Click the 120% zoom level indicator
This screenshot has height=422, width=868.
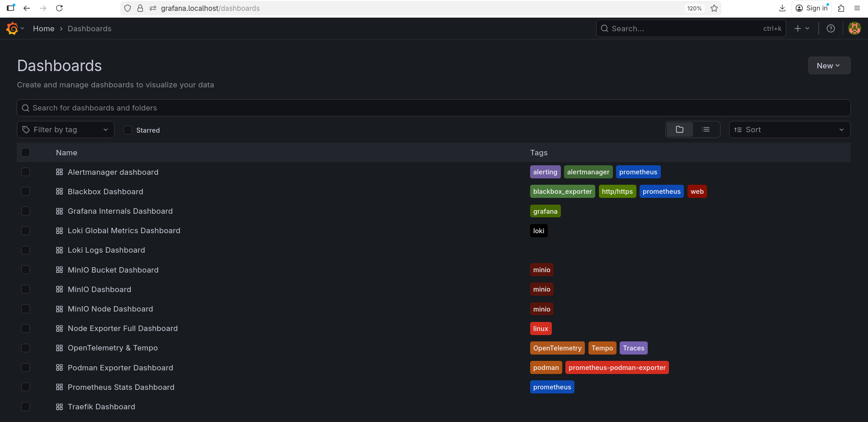[694, 8]
